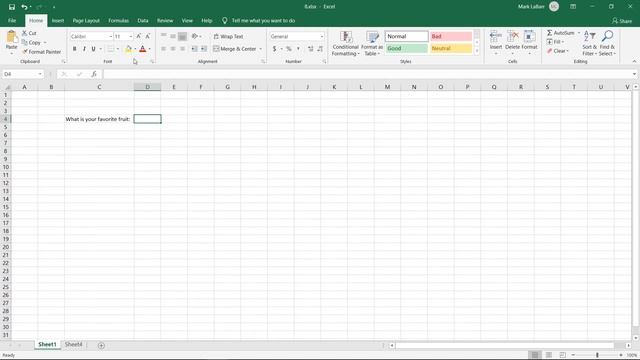Add a new sheet with plus button
The width and height of the screenshot is (640, 360).
(x=101, y=345)
